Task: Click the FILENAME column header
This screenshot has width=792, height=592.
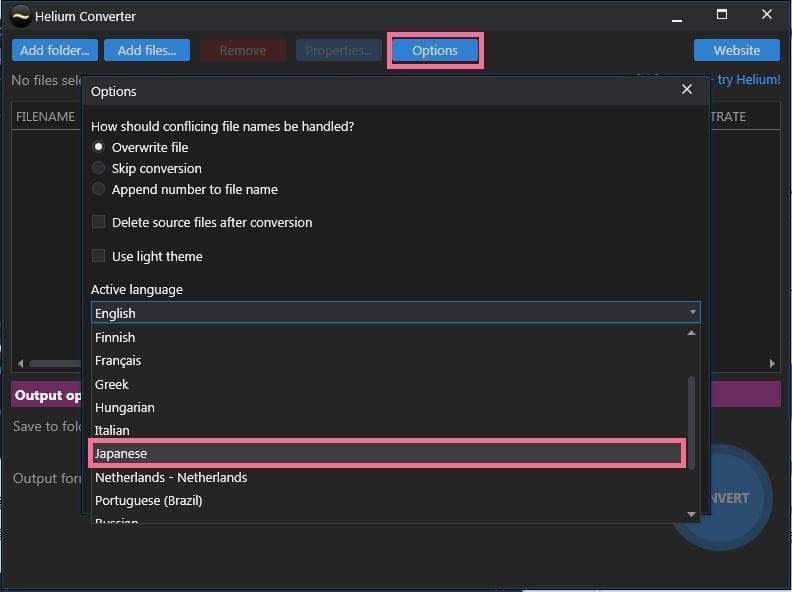Action: [x=45, y=116]
